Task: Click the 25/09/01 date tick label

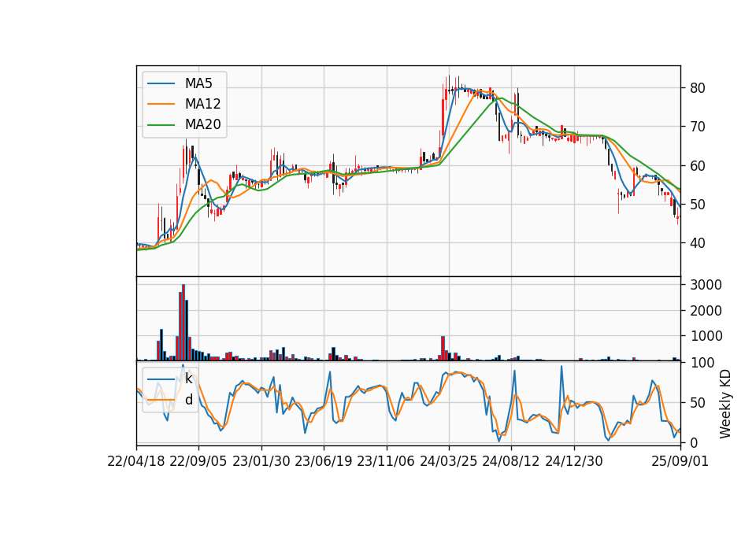Action: click(x=680, y=461)
